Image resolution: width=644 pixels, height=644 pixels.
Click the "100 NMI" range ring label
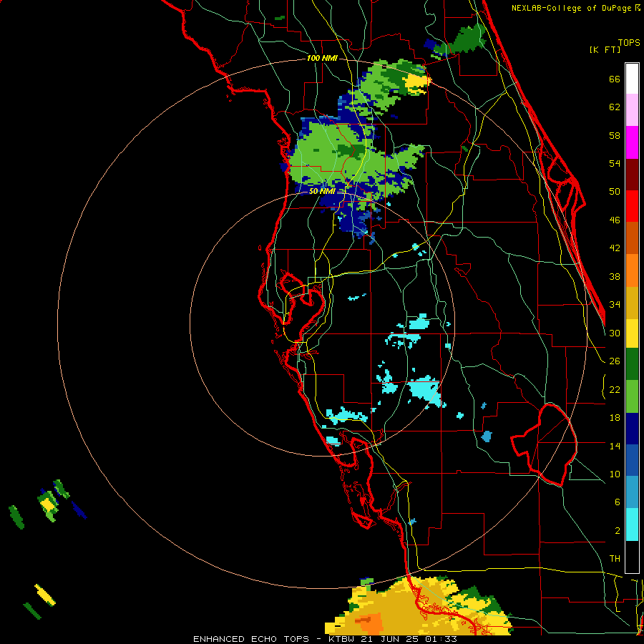click(322, 59)
